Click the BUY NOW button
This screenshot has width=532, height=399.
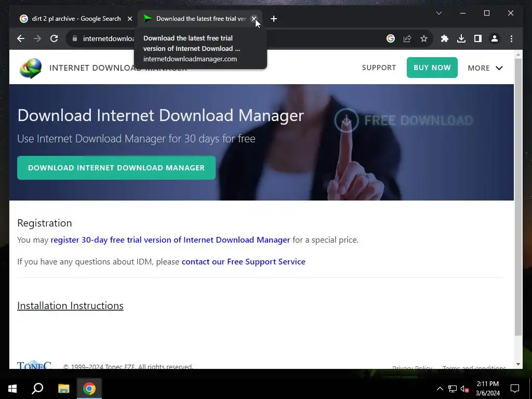pos(432,68)
